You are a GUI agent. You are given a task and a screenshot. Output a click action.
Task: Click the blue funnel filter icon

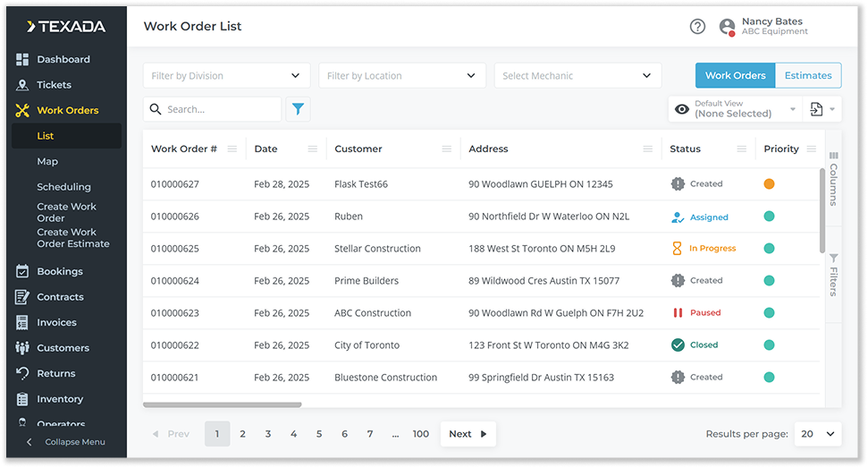pos(298,109)
